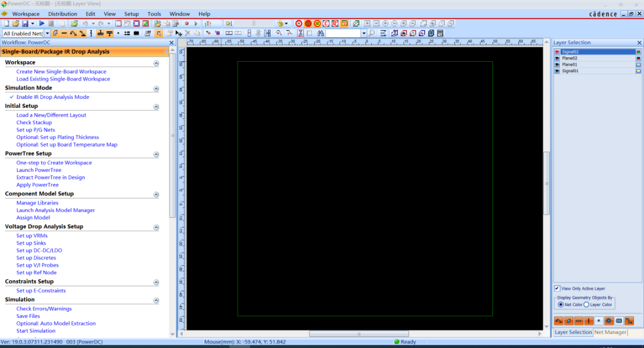
Task: Click the component chip icon in the second toolbar
Action: 136,33
